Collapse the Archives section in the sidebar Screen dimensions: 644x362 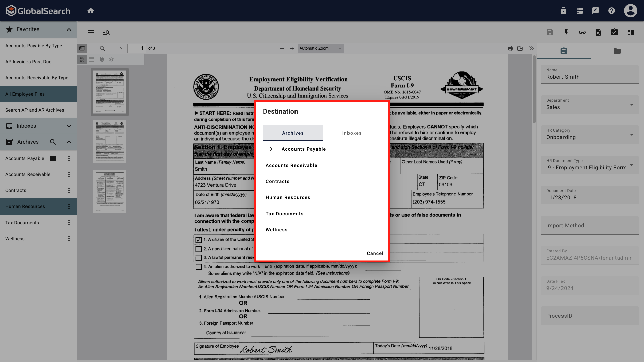(x=69, y=142)
